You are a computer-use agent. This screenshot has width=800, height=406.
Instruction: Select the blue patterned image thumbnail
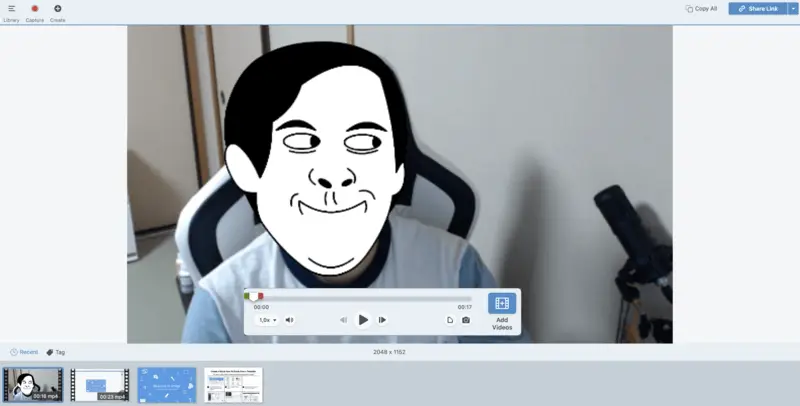tap(167, 385)
